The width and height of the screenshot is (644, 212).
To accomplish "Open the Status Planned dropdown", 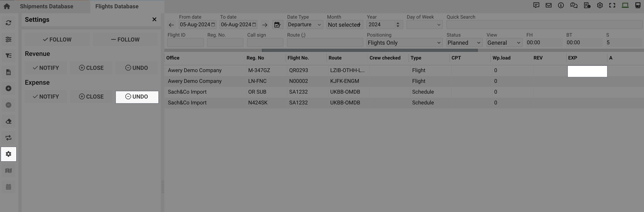I will [464, 43].
